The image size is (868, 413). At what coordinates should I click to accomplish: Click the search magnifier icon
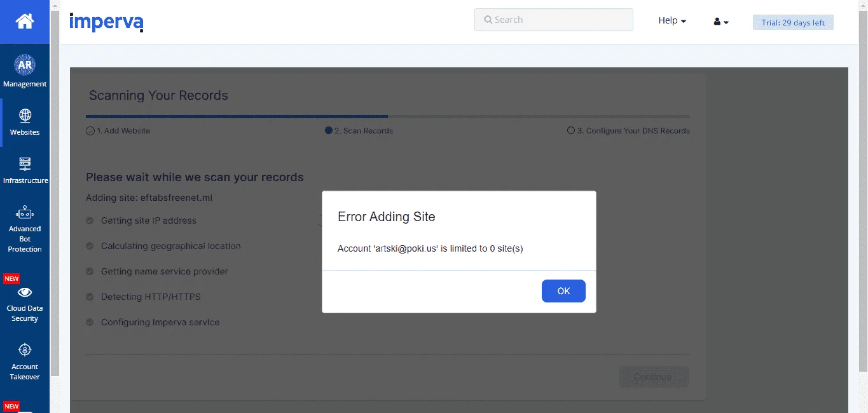tap(488, 20)
